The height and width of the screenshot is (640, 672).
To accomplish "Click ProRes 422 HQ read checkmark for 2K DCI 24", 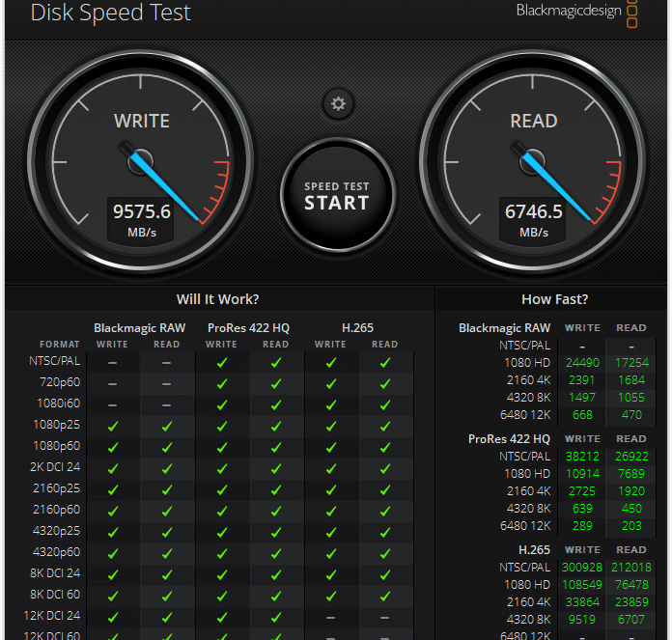I will point(276,468).
